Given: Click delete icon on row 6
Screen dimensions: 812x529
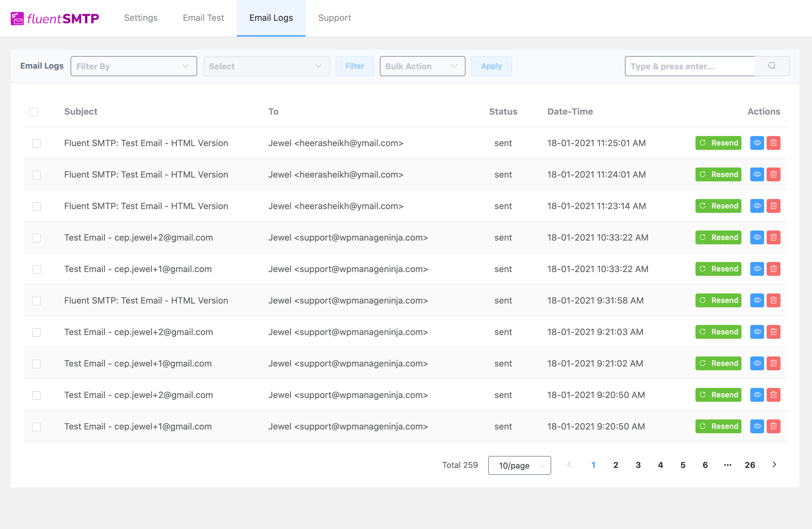Looking at the screenshot, I should pos(774,301).
